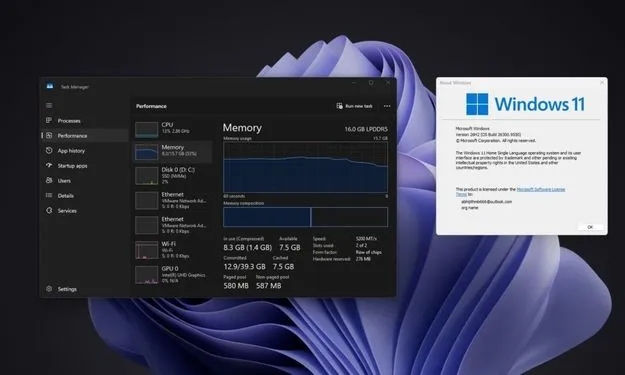Open the Services page
This screenshot has height=375, width=625.
[84, 210]
